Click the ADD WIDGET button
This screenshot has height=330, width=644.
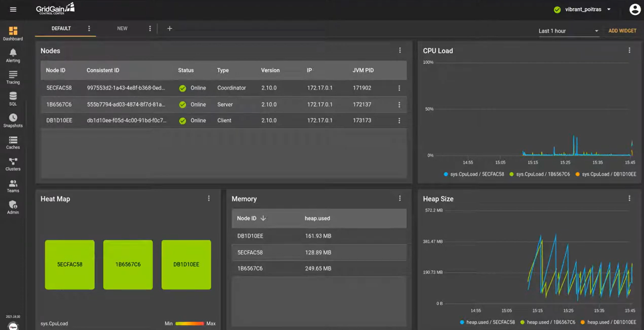pyautogui.click(x=622, y=31)
